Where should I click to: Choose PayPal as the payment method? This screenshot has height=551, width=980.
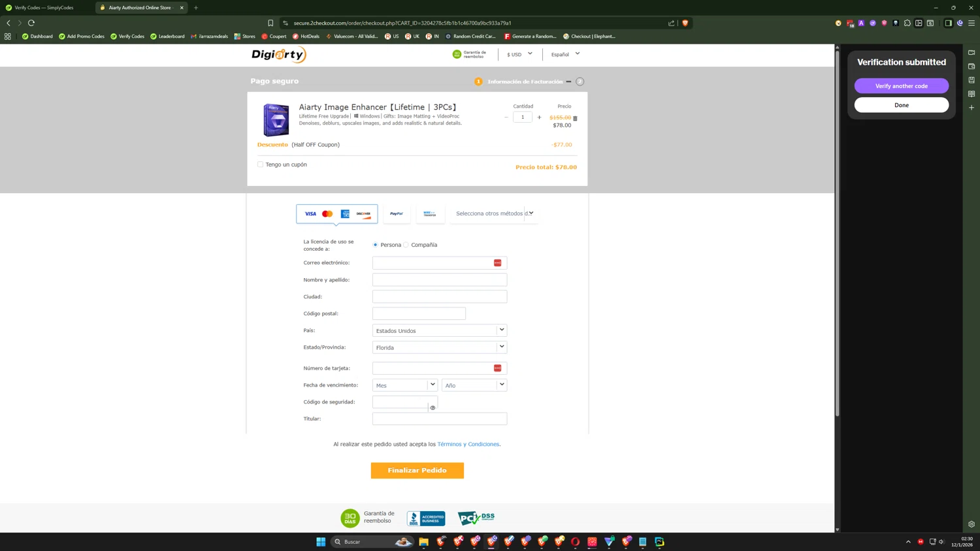click(397, 213)
